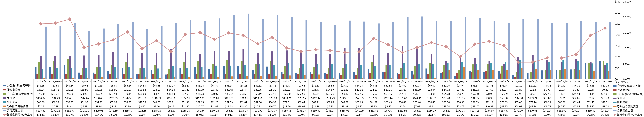Select the 2014/11/01 date column header
Screen dimensions: 644x117
243,82
